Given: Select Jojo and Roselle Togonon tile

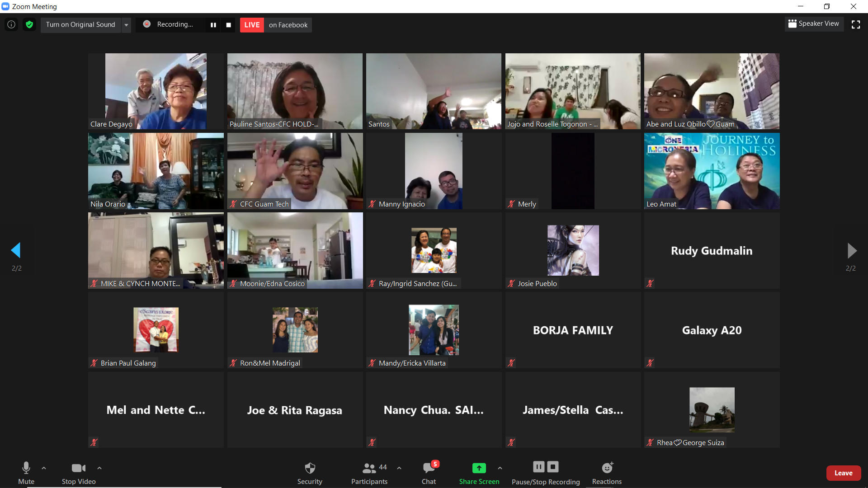Looking at the screenshot, I should 573,91.
